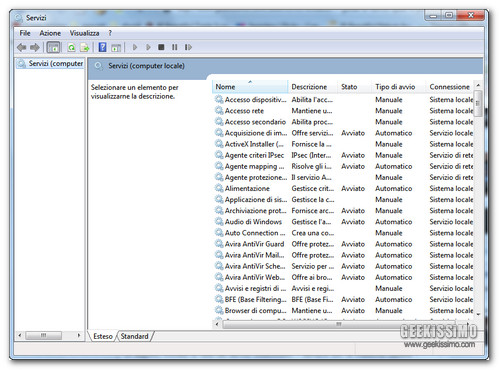Open the File menu
499x370 pixels.
[25, 33]
